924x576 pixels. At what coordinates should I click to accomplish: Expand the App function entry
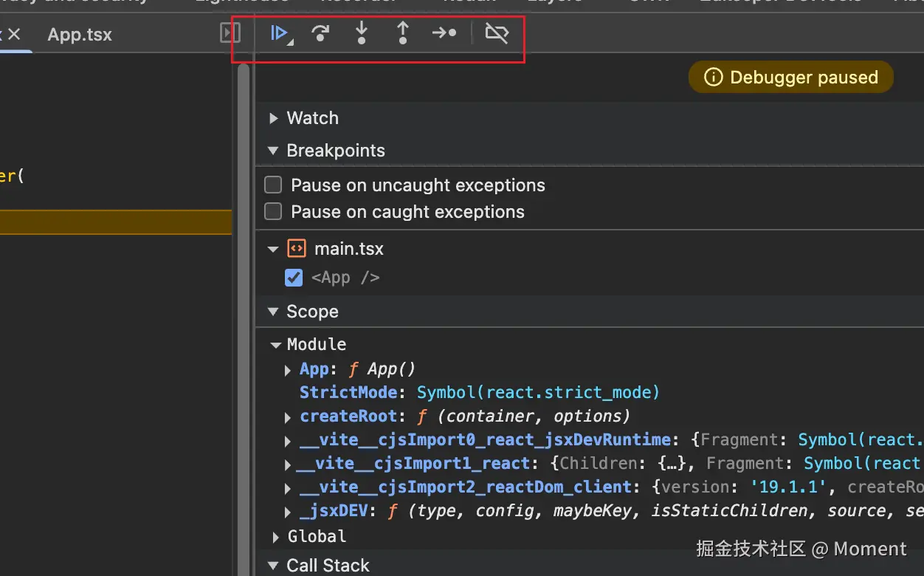(288, 369)
